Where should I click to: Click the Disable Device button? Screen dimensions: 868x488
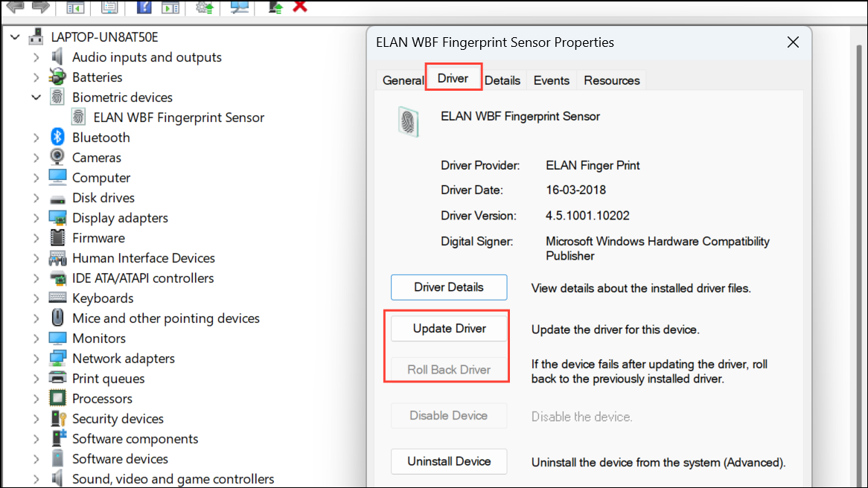point(449,416)
